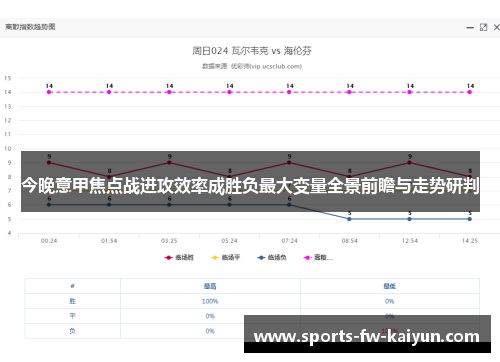This screenshot has width=500, height=362.
Task: Click the # column header in the table
Action: point(72,286)
